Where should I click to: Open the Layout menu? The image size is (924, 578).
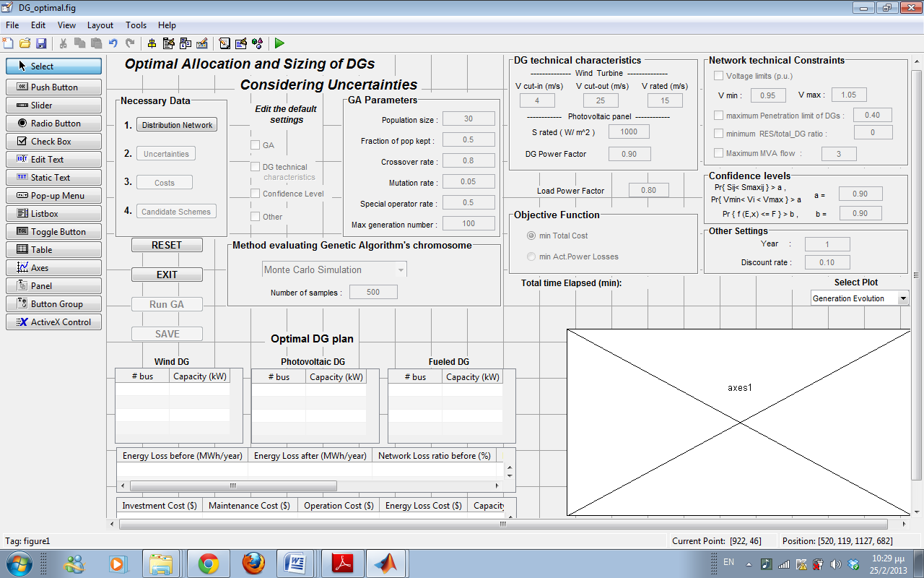[100, 25]
